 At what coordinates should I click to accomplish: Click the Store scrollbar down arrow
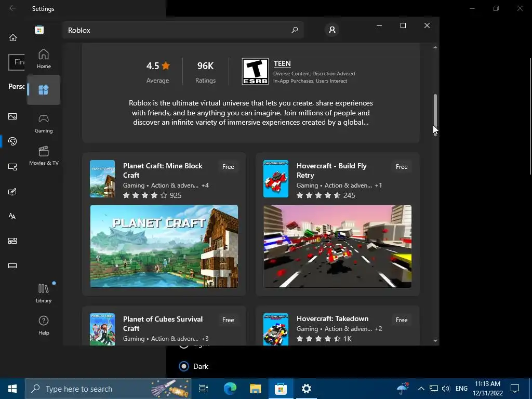[x=435, y=341]
